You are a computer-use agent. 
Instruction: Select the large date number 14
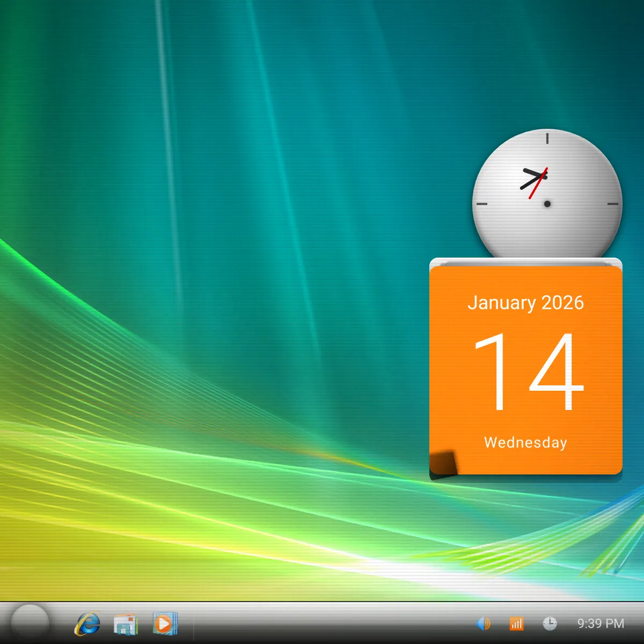529,371
